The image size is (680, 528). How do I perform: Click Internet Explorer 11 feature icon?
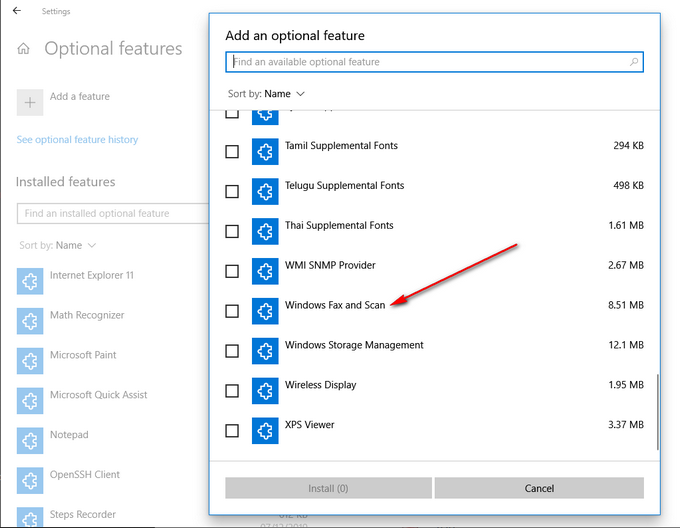pyautogui.click(x=30, y=281)
